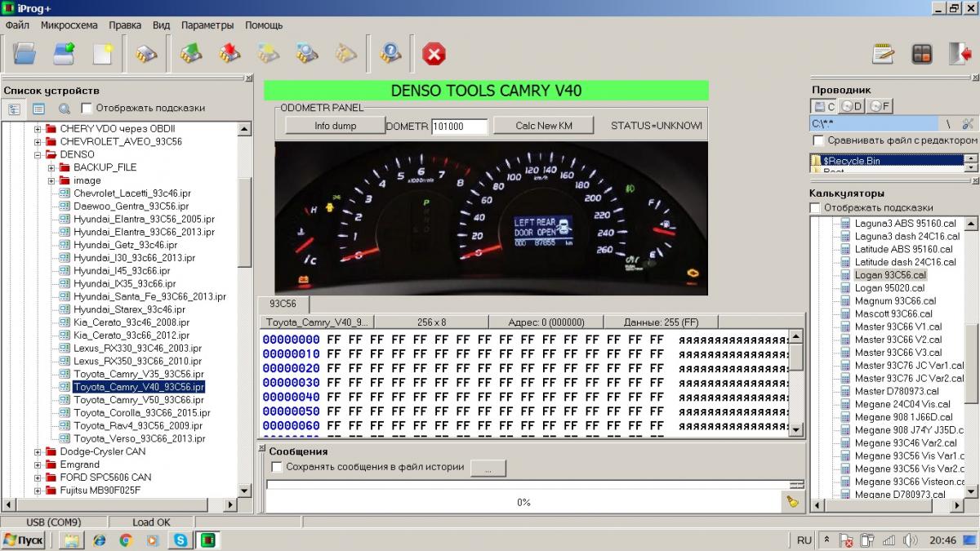Screen dimensions: 980x551
Task: Click the Skype icon in the taskbar
Action: pos(180,540)
